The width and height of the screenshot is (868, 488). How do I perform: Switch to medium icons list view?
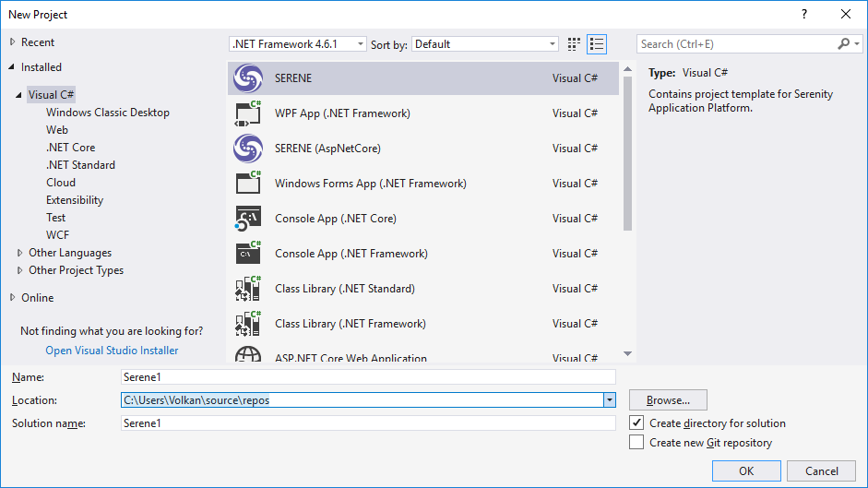pos(597,44)
